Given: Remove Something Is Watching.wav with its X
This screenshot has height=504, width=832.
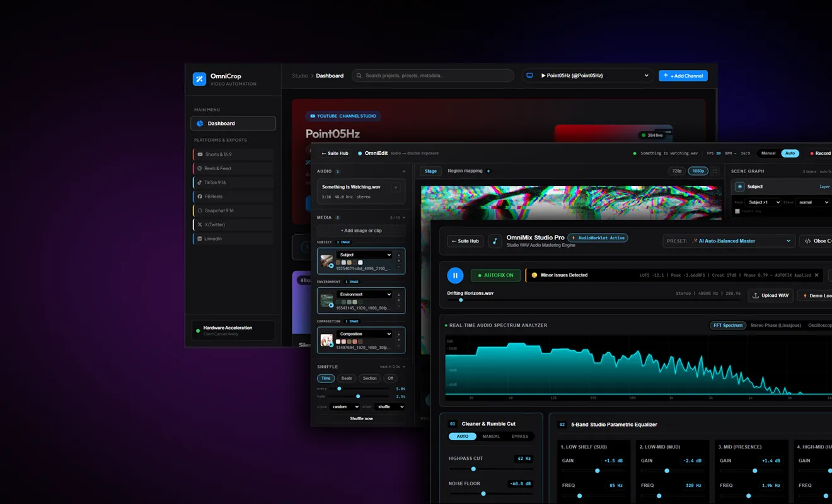Looking at the screenshot, I should [x=396, y=187].
